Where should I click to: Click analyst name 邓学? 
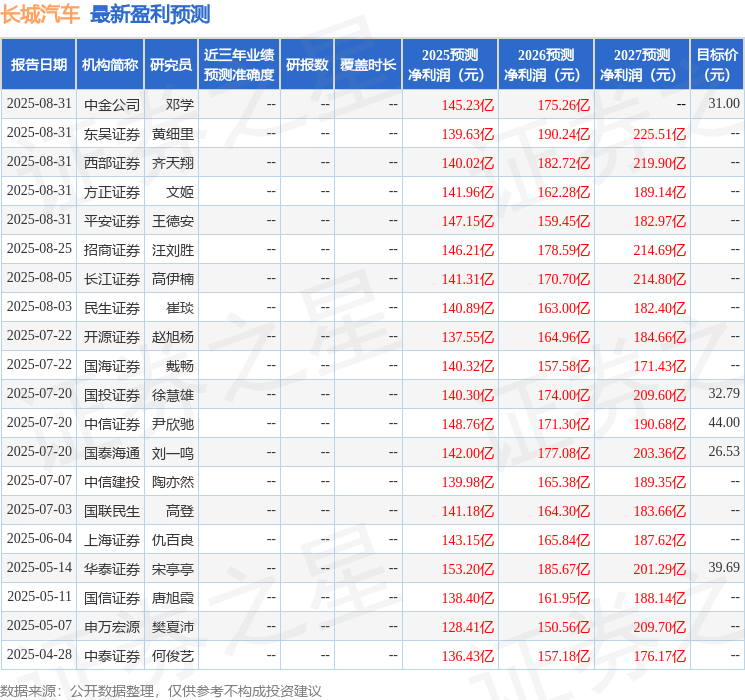coord(180,105)
